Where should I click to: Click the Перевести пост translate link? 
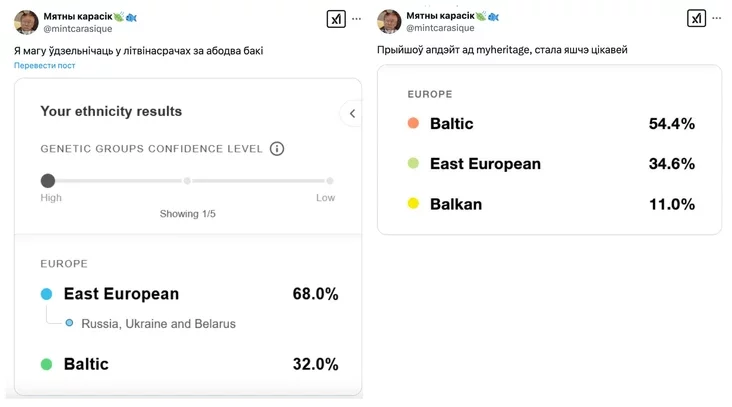[x=44, y=65]
